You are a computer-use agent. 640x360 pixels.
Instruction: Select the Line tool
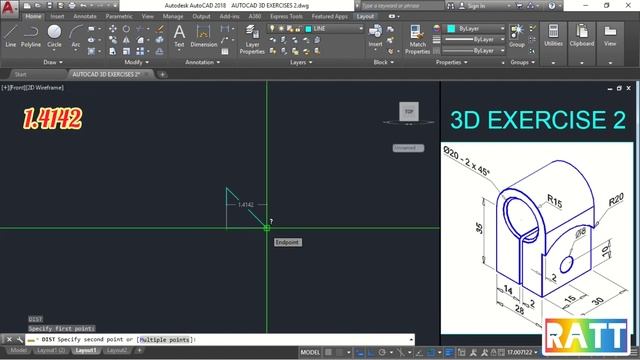coord(11,36)
